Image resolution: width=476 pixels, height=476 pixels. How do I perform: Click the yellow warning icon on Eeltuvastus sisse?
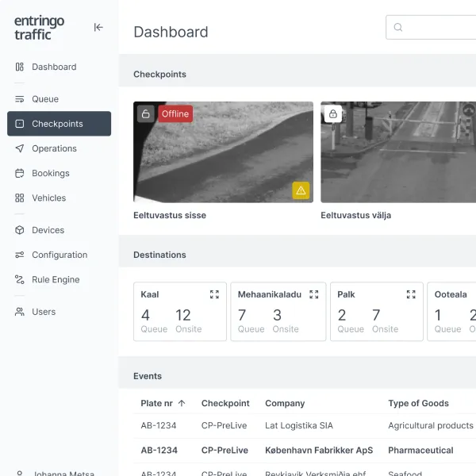(x=301, y=190)
